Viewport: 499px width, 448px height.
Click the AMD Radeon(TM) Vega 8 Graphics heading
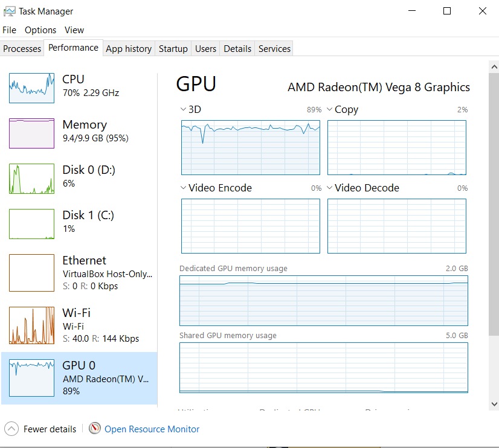tap(379, 87)
